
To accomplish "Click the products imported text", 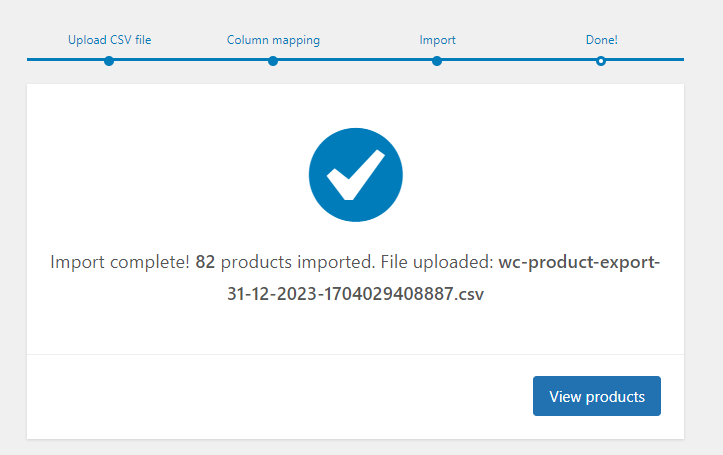I will pyautogui.click(x=297, y=262).
